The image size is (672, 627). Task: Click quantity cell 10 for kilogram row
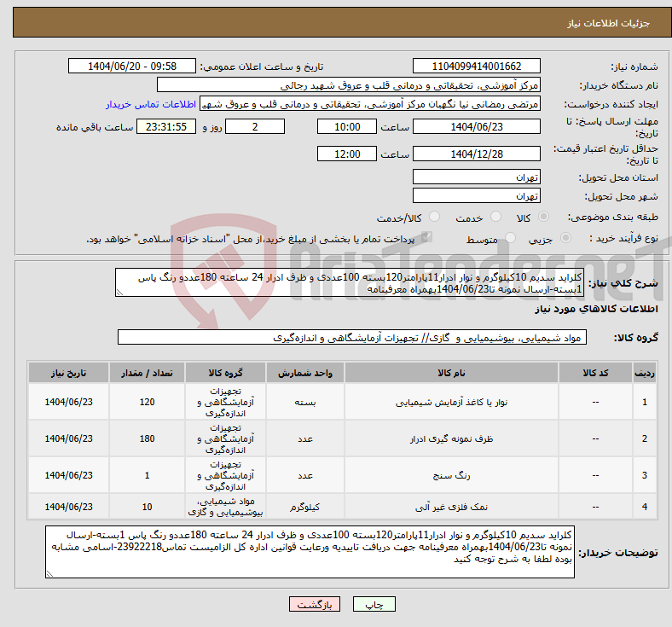pos(147,507)
